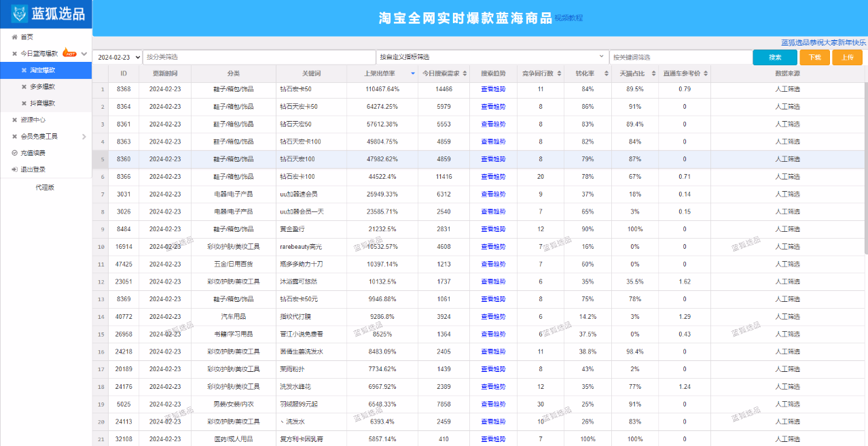The width and height of the screenshot is (868, 446).
Task: Select row number 5 in table
Action: [101, 159]
